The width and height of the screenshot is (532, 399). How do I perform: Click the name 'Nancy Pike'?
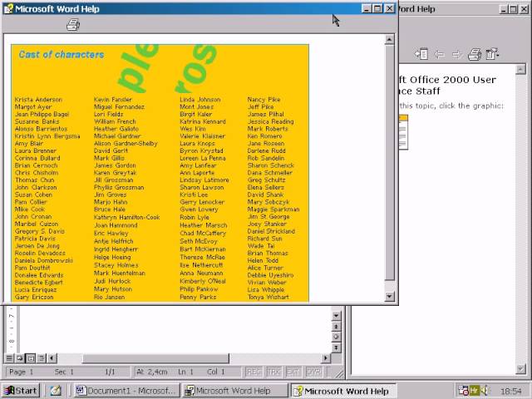[264, 100]
